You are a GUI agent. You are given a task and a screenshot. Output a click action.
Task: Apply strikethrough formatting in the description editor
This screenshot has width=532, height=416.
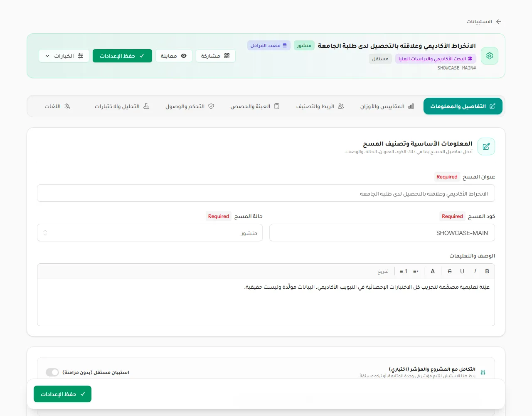click(x=450, y=271)
